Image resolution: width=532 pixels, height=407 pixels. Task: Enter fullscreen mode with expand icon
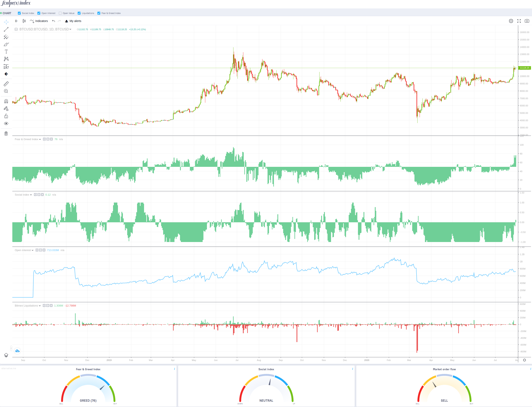pos(519,21)
